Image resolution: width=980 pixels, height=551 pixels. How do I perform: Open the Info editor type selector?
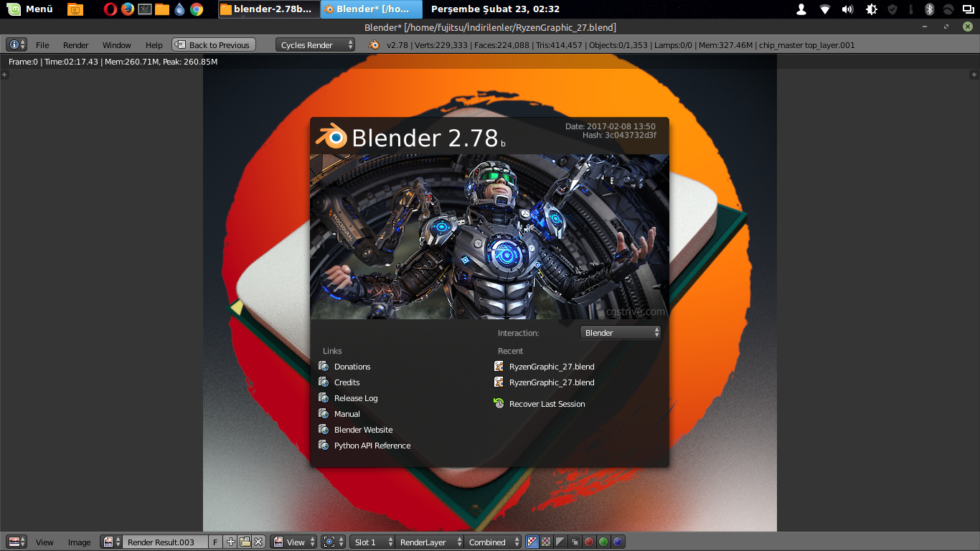click(x=17, y=44)
